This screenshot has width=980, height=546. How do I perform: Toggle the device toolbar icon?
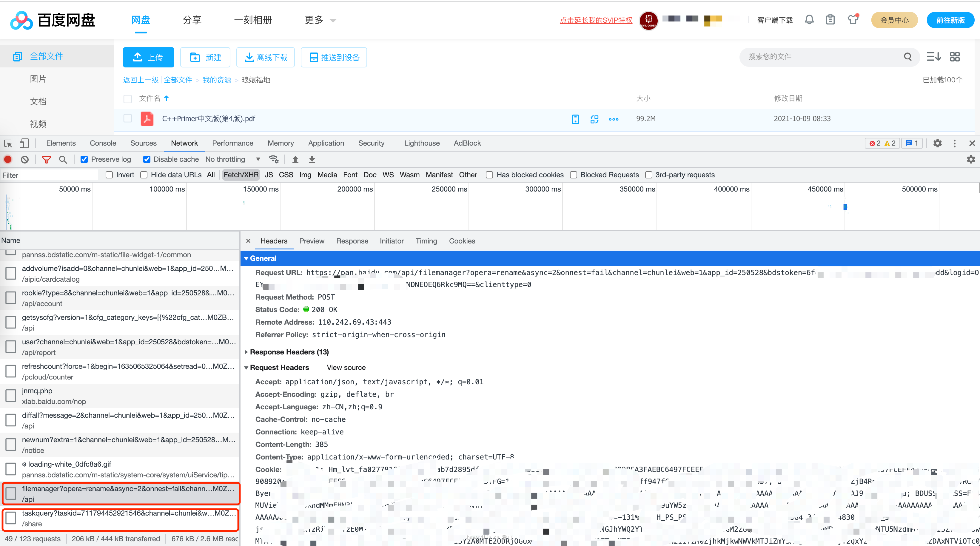24,143
